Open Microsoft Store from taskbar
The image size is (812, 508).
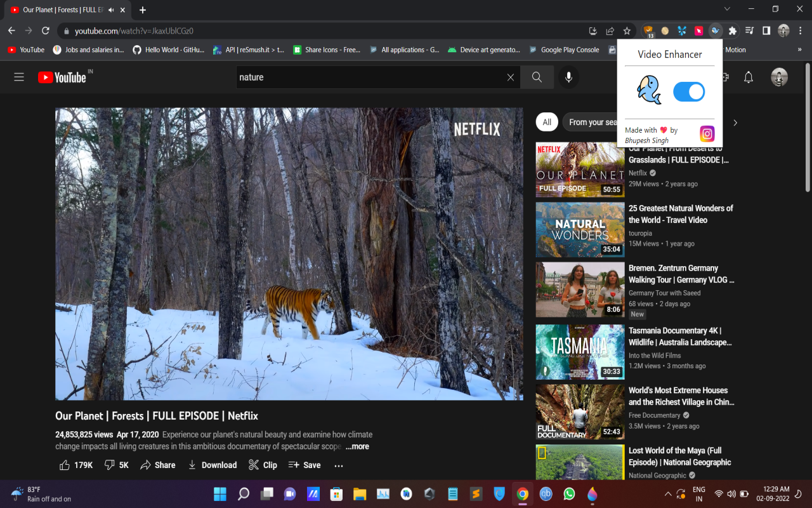pyautogui.click(x=336, y=493)
